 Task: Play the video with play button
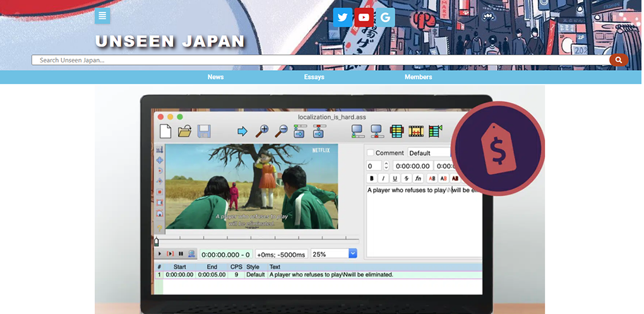coord(160,253)
